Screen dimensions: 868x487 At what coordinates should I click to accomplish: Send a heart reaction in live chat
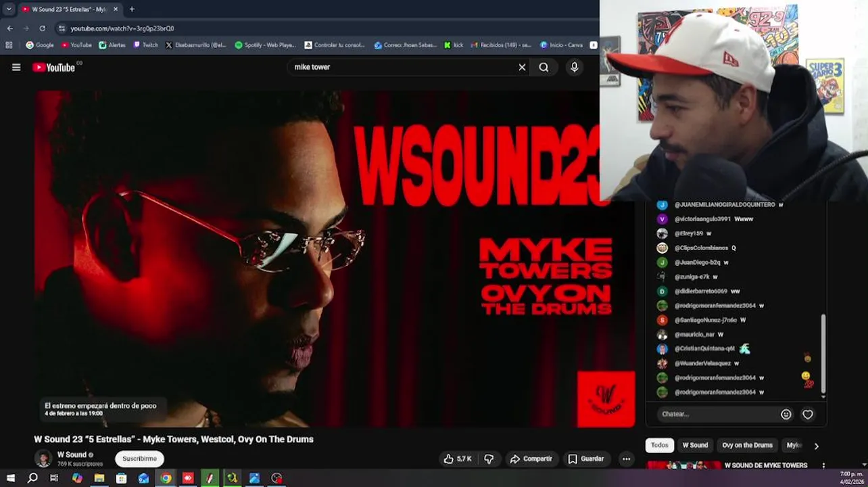[808, 414]
